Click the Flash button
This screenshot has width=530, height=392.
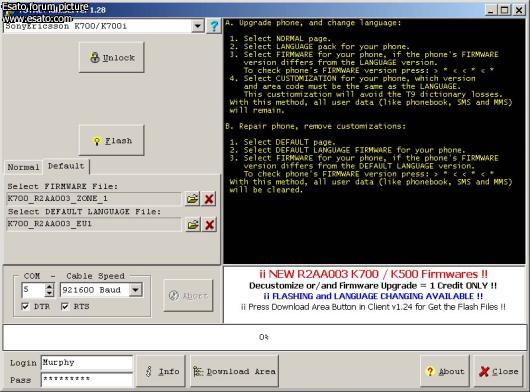point(112,140)
